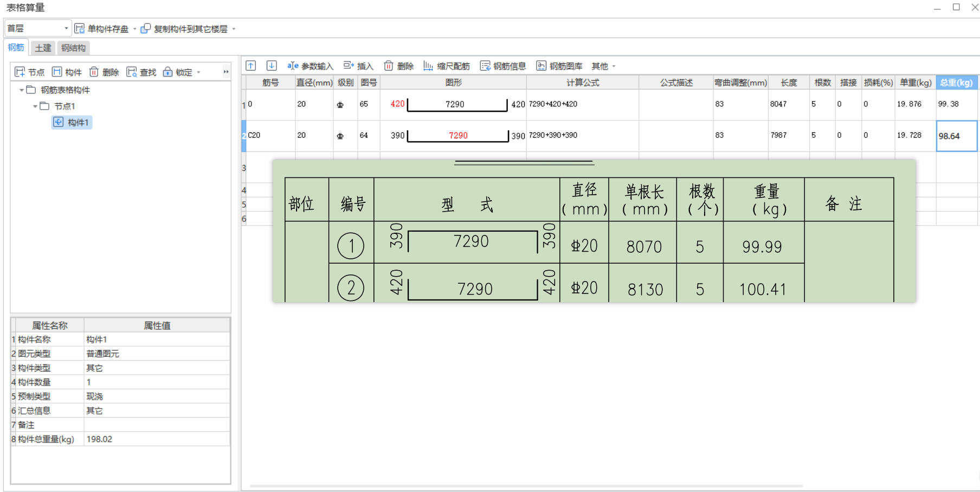Open the 缩尺配筋 scaling reinforcement tool
Image resolution: width=980 pixels, height=492 pixels.
tap(448, 66)
